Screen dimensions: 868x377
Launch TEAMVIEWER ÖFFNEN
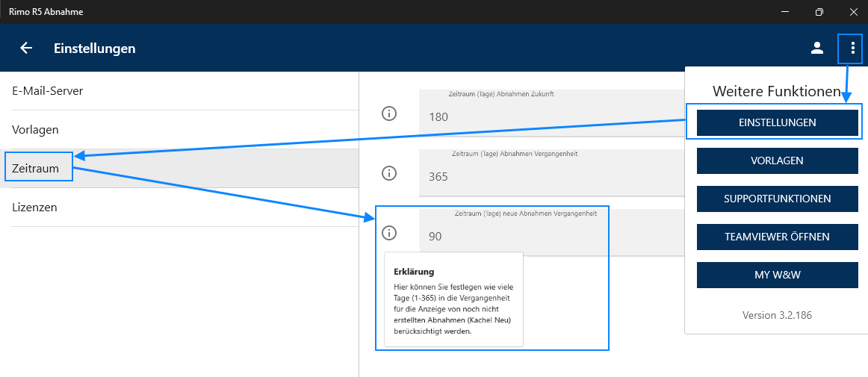777,237
